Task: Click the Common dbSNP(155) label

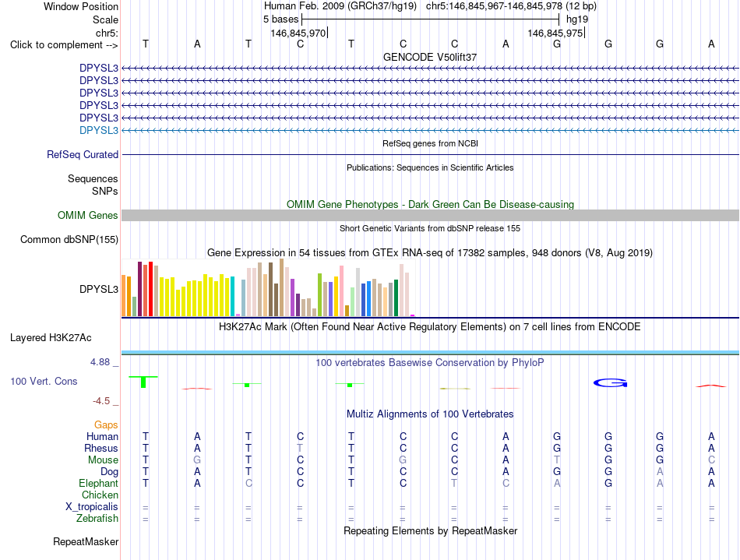Action: (69, 240)
